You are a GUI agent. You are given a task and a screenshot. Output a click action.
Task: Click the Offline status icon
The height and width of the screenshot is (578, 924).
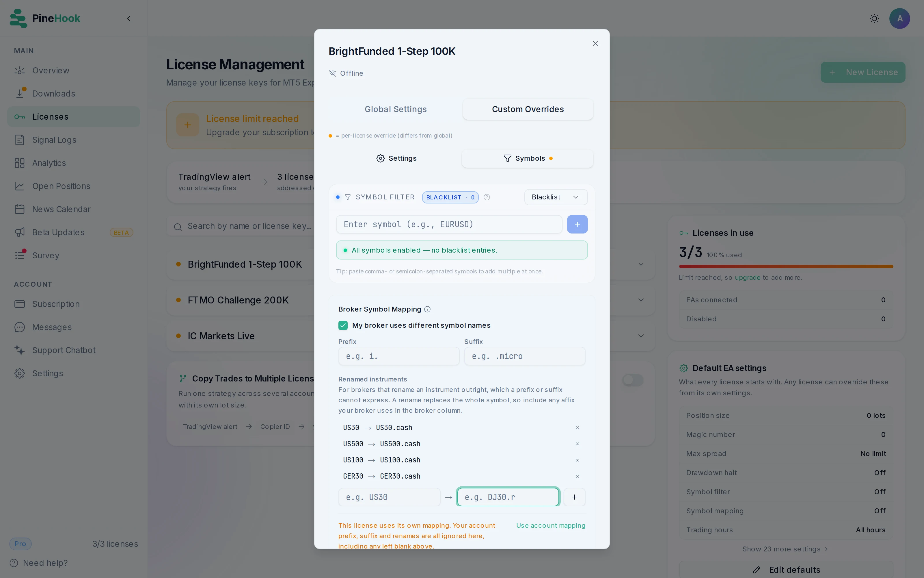(333, 73)
